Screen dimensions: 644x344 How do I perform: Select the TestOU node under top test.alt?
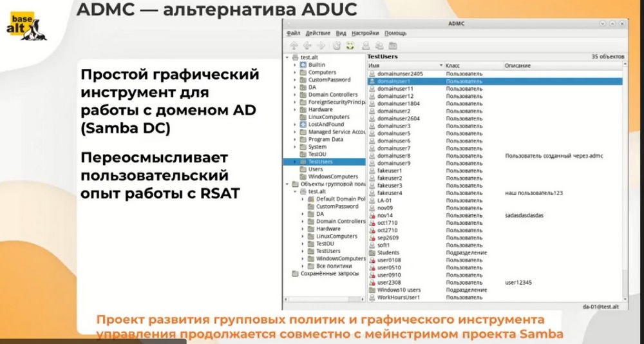pos(317,154)
